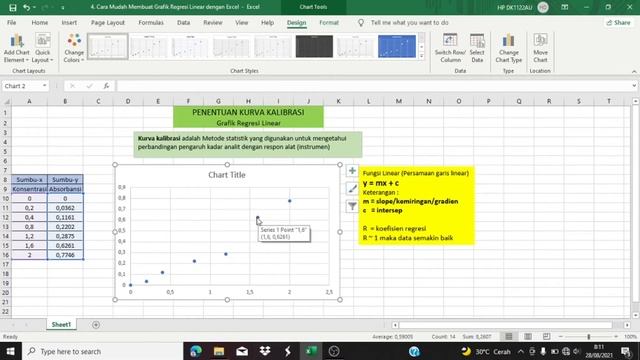Open Ribbon Display Options icon
The height and width of the screenshot is (360, 640).
(565, 7)
